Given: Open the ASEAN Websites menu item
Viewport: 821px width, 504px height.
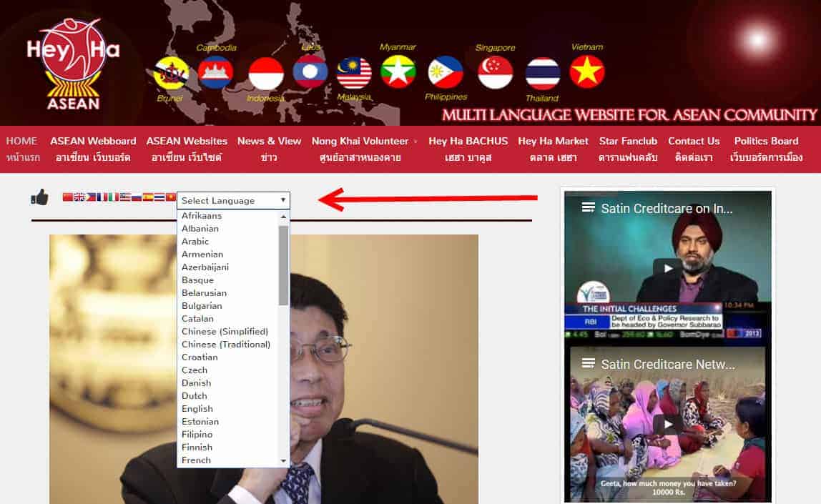Looking at the screenshot, I should 187,149.
